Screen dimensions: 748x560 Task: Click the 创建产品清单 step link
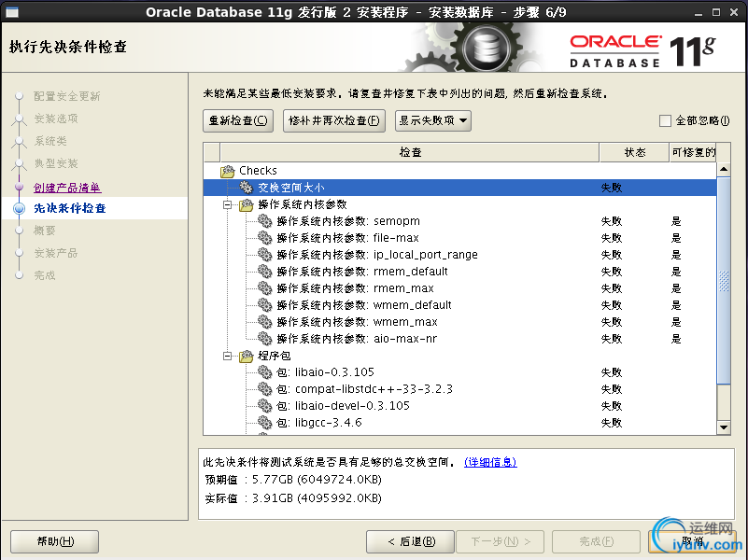tap(67, 188)
